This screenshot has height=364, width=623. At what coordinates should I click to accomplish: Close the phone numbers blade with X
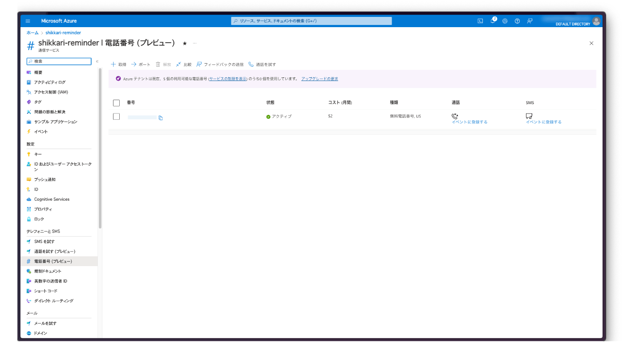pyautogui.click(x=591, y=43)
